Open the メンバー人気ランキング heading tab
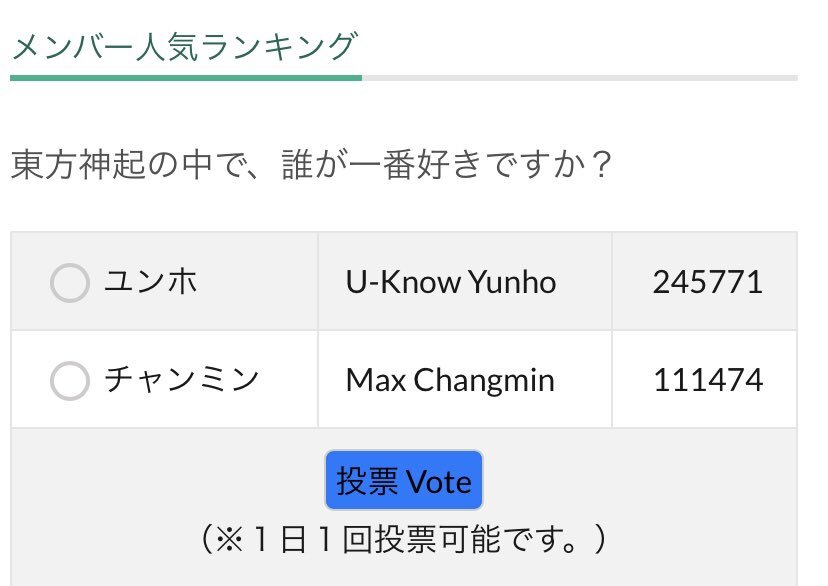This screenshot has height=586, width=828. point(185,46)
